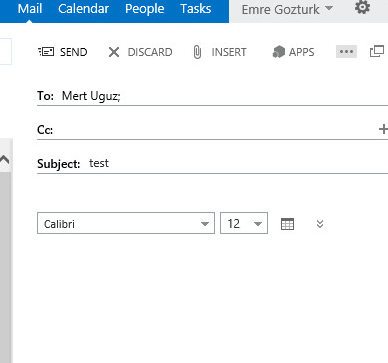Open the more actions ellipsis button
The width and height of the screenshot is (388, 363).
coord(346,52)
